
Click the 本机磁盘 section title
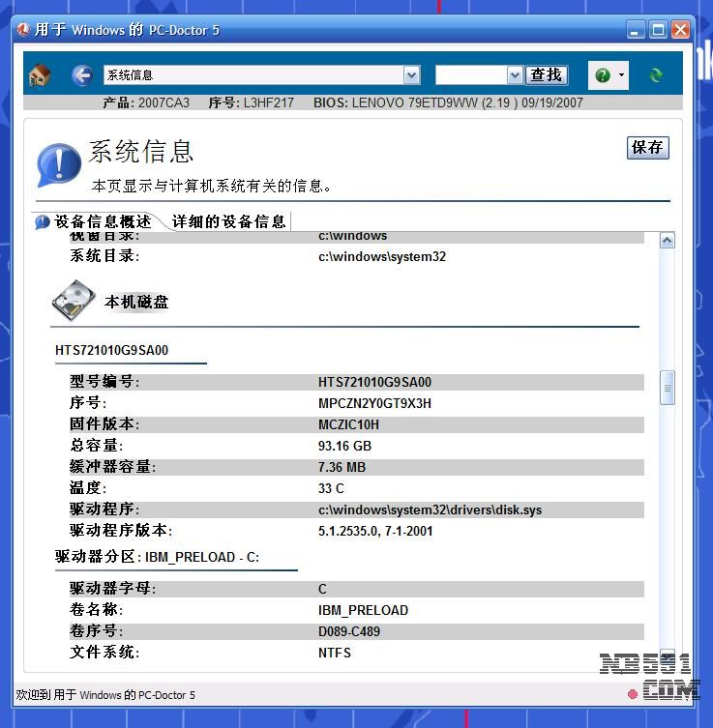pos(136,302)
